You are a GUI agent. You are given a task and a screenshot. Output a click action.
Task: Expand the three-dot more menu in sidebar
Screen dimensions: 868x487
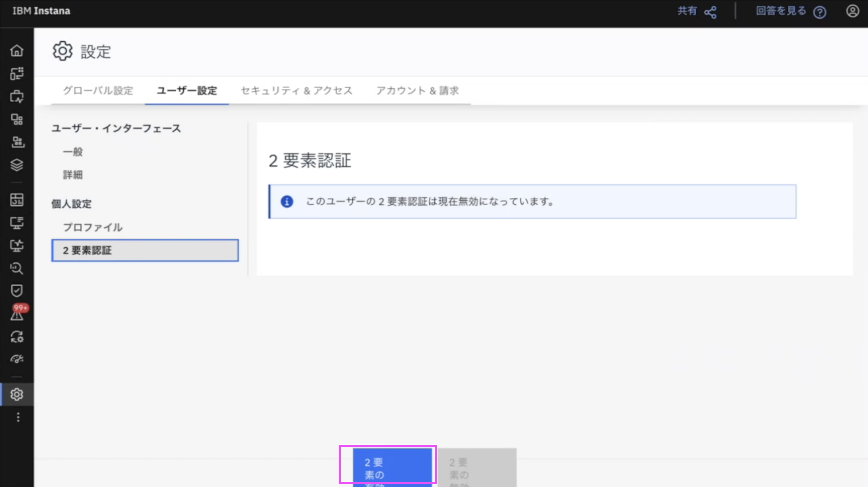click(18, 417)
